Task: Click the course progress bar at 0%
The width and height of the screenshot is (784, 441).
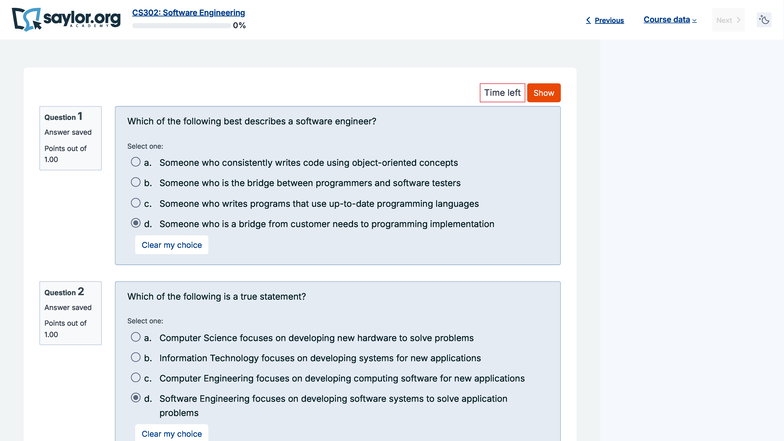Action: [182, 26]
